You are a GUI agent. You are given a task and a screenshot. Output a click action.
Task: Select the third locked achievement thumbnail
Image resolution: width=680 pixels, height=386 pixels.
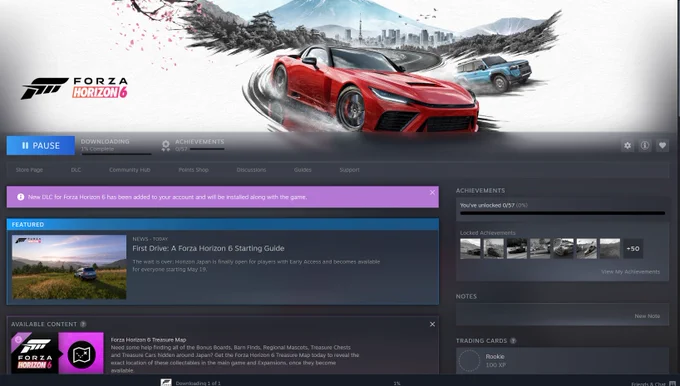[x=517, y=249]
